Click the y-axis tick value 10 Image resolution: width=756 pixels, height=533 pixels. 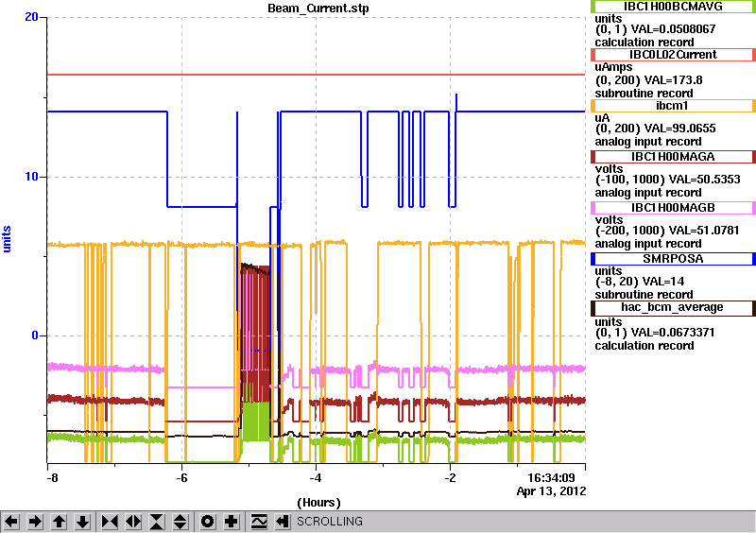[31, 177]
